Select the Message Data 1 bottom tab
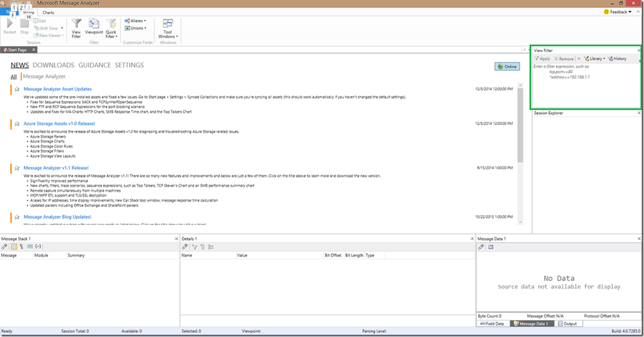This screenshot has height=337, width=644. click(531, 323)
